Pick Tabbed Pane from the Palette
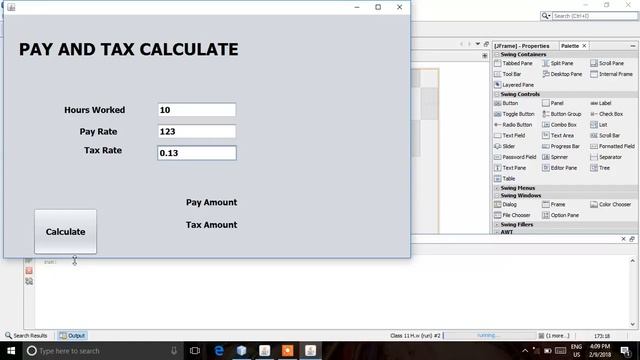The image size is (640, 360). pyautogui.click(x=513, y=63)
